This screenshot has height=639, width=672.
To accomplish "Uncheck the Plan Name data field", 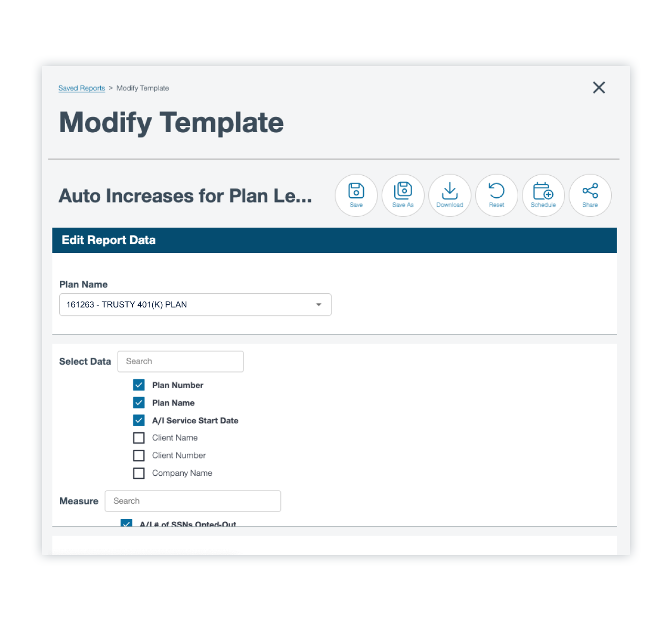I will [x=139, y=403].
